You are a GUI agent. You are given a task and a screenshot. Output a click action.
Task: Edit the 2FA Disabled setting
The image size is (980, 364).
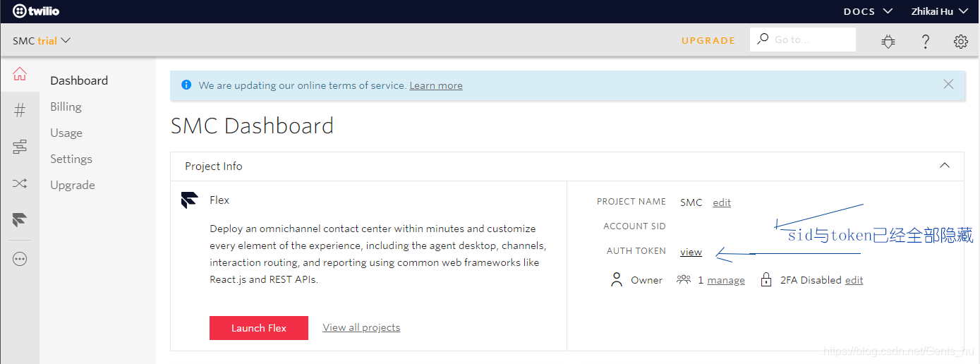pyautogui.click(x=854, y=280)
